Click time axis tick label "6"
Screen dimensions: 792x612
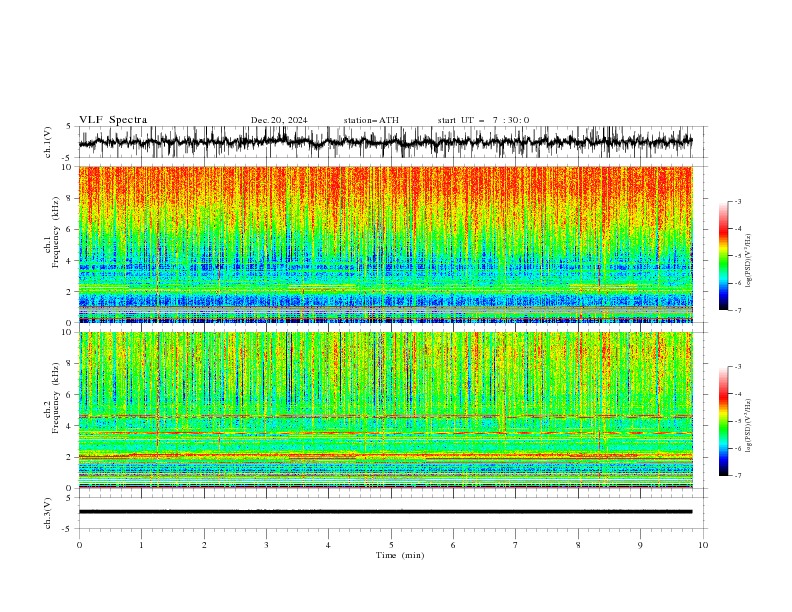[x=453, y=545]
